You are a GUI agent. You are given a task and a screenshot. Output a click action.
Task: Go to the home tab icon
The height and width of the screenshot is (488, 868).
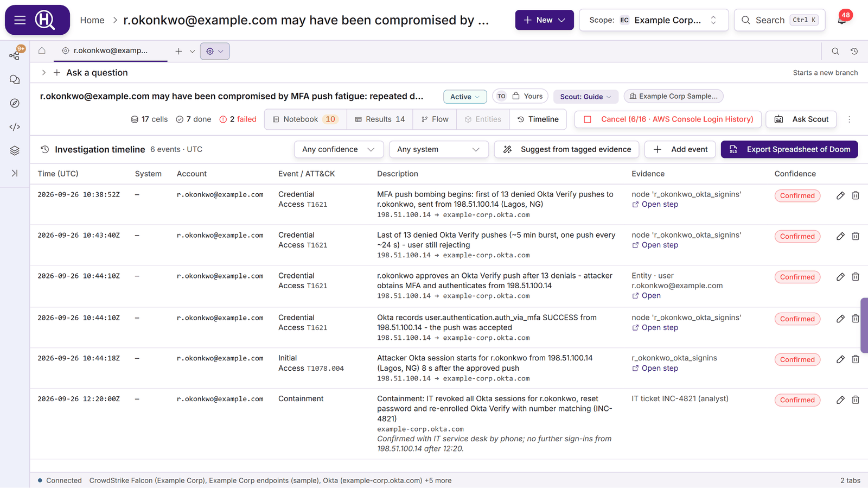(x=42, y=51)
